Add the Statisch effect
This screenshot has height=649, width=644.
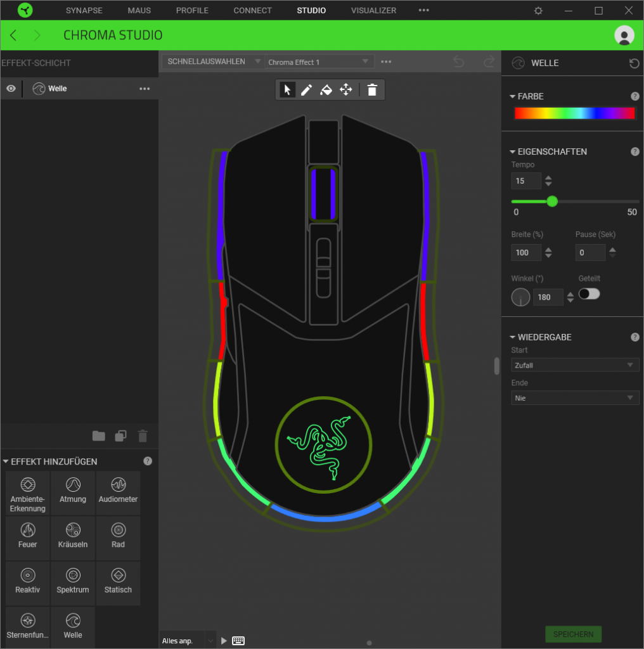[118, 584]
